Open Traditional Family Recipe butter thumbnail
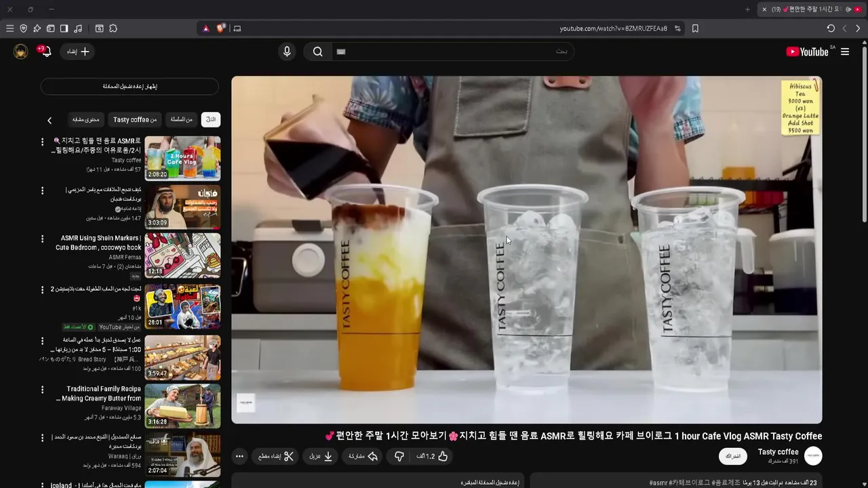Viewport: 868px width, 488px height. coord(182,406)
